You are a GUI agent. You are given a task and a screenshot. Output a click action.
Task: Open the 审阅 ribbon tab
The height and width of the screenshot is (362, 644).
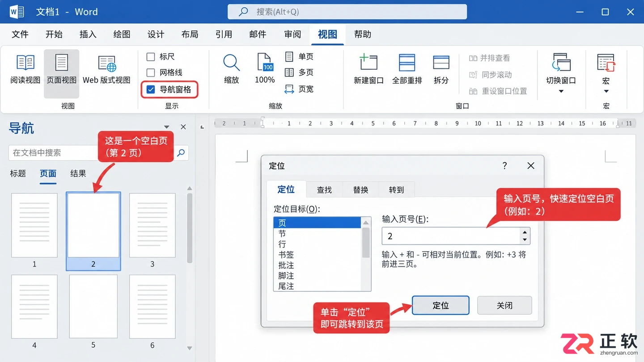[x=292, y=34]
